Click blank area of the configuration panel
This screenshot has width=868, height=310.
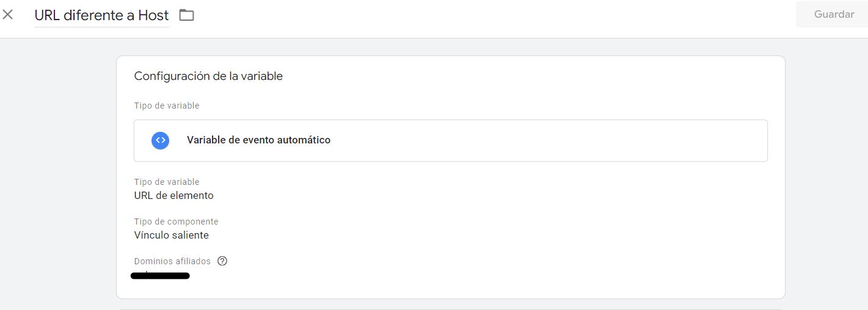click(489, 232)
